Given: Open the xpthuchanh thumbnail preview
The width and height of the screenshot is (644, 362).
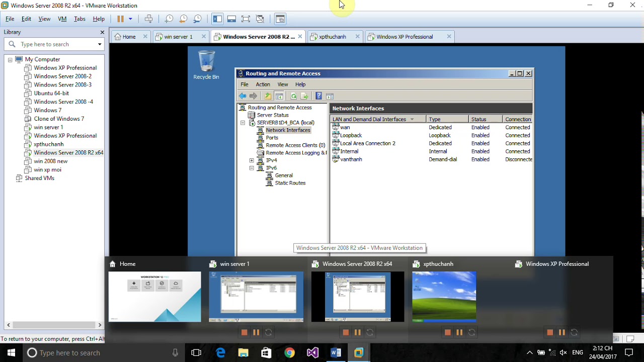Looking at the screenshot, I should pyautogui.click(x=444, y=297).
